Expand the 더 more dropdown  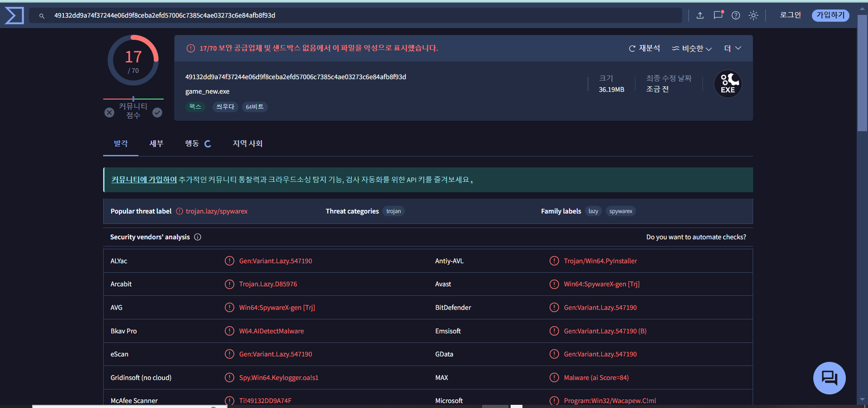point(732,48)
